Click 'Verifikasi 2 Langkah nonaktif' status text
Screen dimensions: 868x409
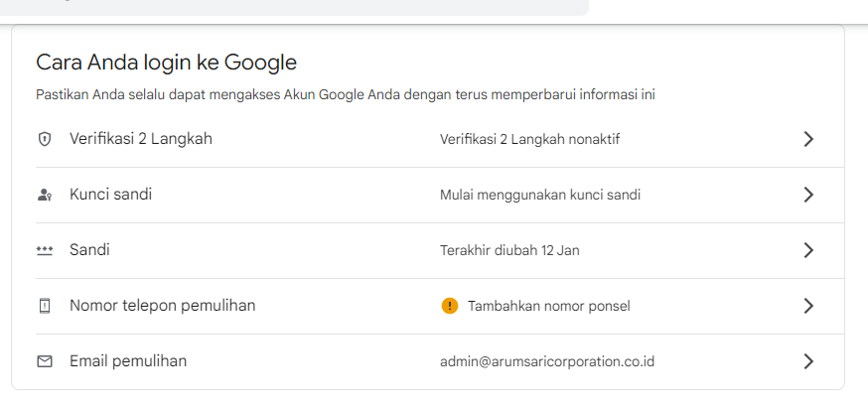click(529, 139)
